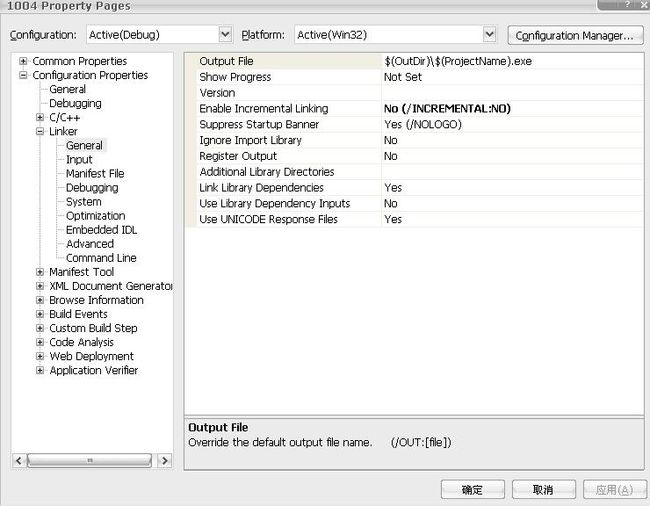Image resolution: width=650 pixels, height=506 pixels.
Task: Expand the Web Deployment node
Action: (x=40, y=356)
